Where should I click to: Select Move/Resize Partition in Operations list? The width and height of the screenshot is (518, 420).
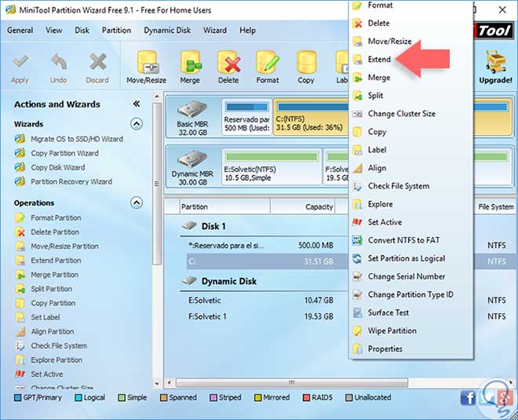point(57,247)
